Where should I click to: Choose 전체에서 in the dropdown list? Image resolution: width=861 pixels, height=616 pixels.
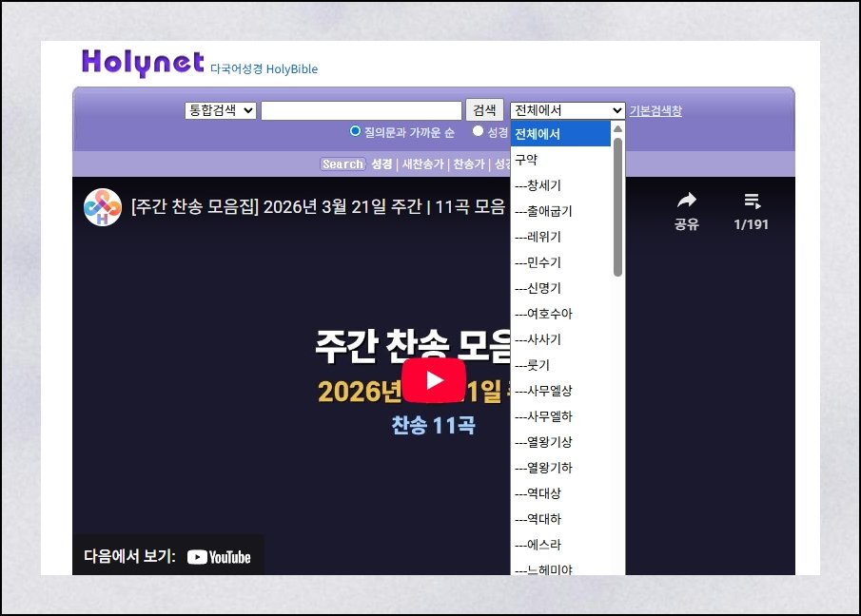point(560,134)
